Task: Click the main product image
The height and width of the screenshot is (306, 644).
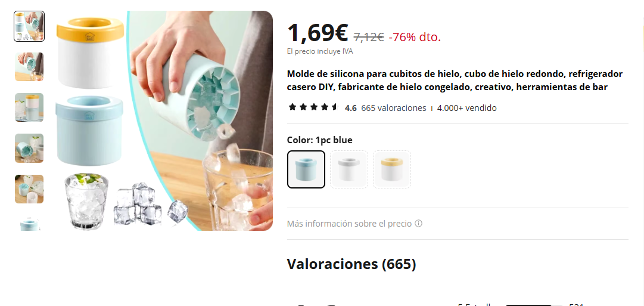Action: 164,121
